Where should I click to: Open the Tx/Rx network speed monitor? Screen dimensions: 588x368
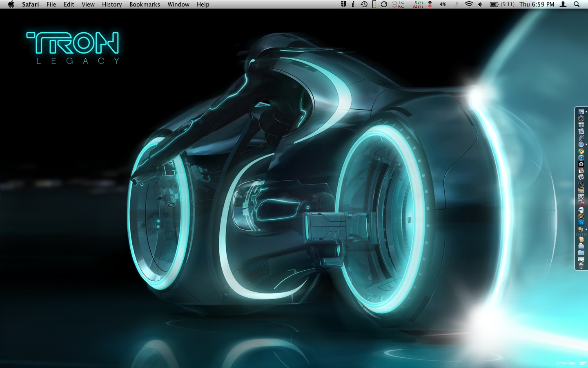point(408,4)
